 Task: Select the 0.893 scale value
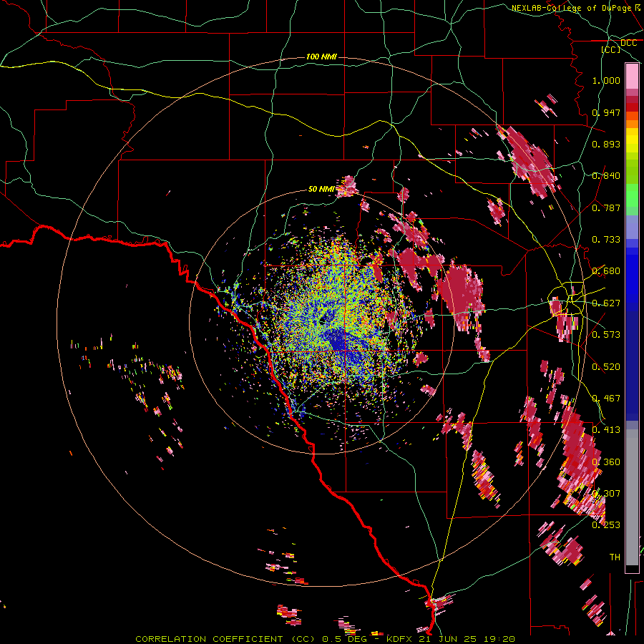pyautogui.click(x=606, y=144)
